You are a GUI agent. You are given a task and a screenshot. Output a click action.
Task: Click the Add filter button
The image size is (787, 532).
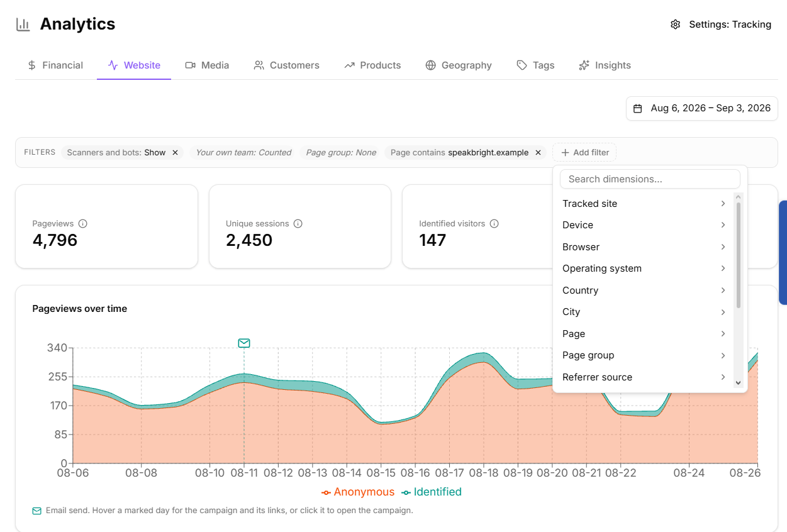584,152
